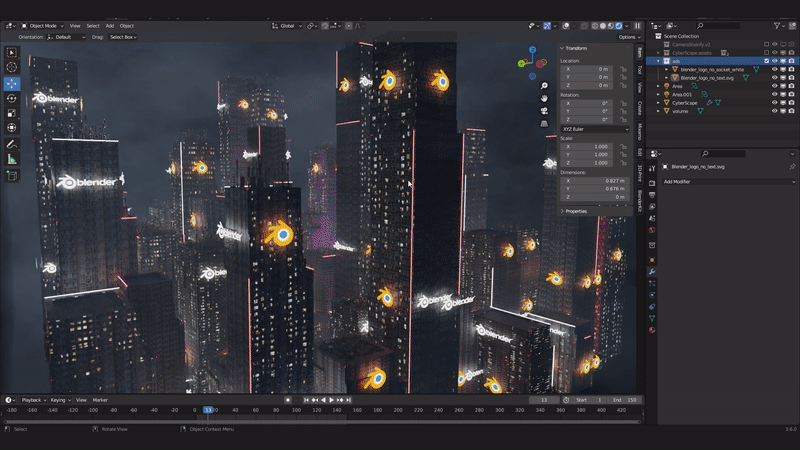Open the Add Modifier dropdown
800x450 pixels.
point(729,182)
